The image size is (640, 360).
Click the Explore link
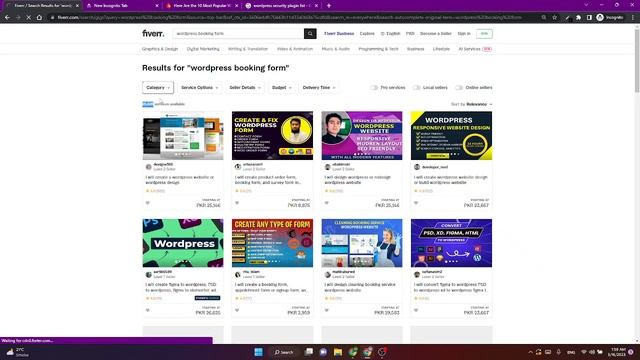click(367, 33)
